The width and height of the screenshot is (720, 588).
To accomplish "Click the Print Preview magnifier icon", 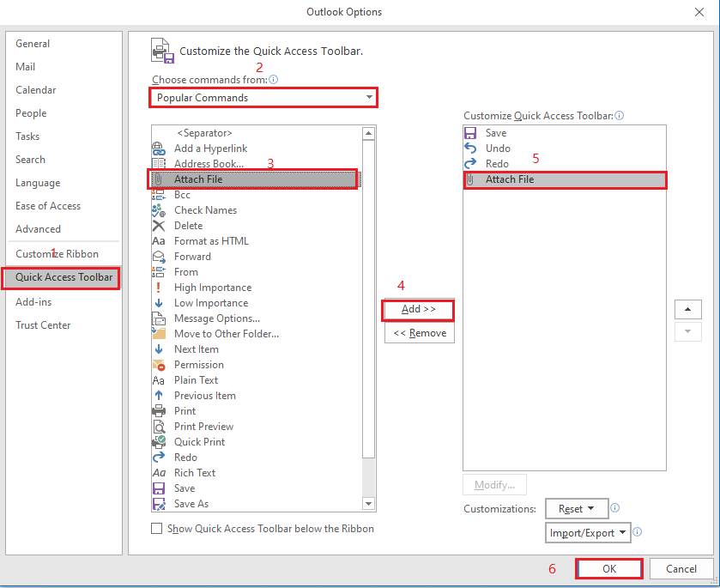I will (x=159, y=427).
